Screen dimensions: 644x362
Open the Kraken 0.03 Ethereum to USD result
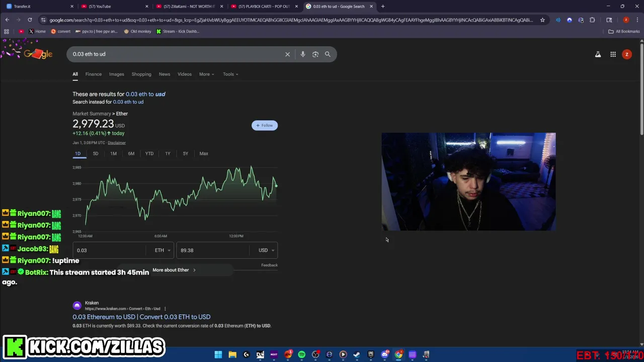click(141, 317)
